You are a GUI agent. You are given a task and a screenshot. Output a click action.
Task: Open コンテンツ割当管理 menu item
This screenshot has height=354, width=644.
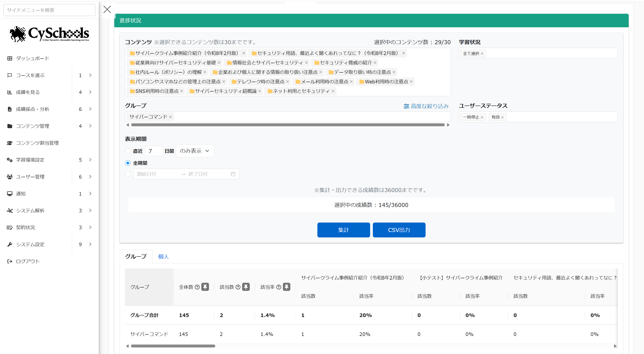[37, 143]
